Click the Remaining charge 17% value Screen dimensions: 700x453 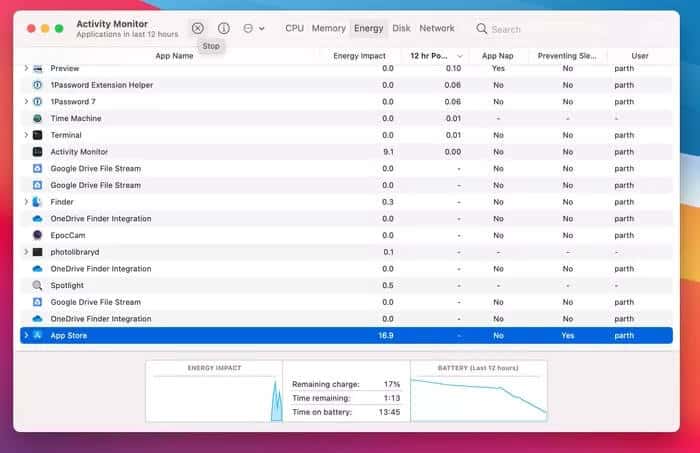392,384
